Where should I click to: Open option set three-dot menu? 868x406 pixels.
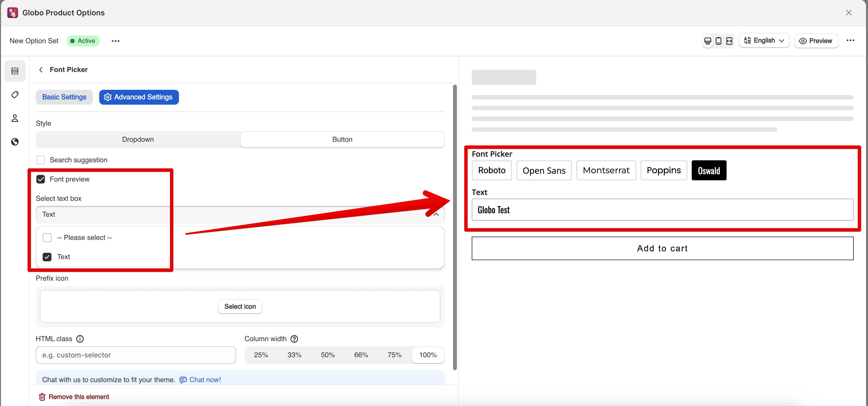116,41
